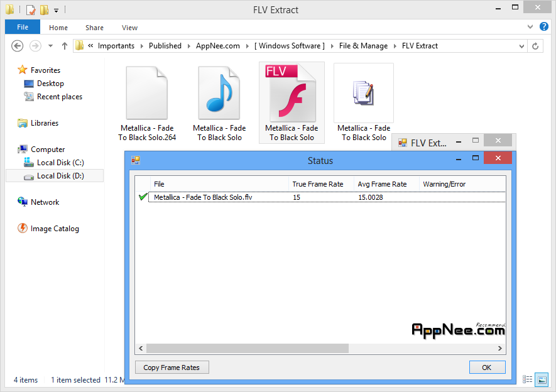Click the Published breadcrumb
The width and height of the screenshot is (556, 392).
(x=165, y=46)
